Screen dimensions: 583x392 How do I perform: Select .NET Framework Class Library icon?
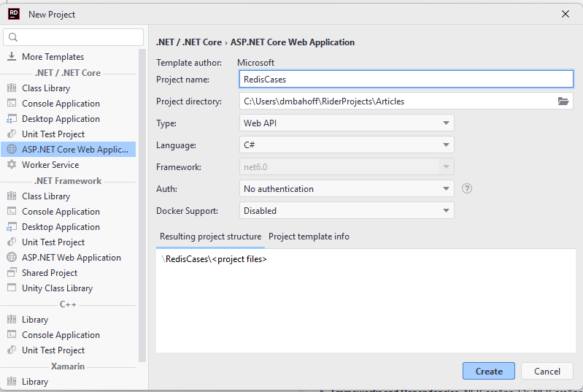pos(12,196)
